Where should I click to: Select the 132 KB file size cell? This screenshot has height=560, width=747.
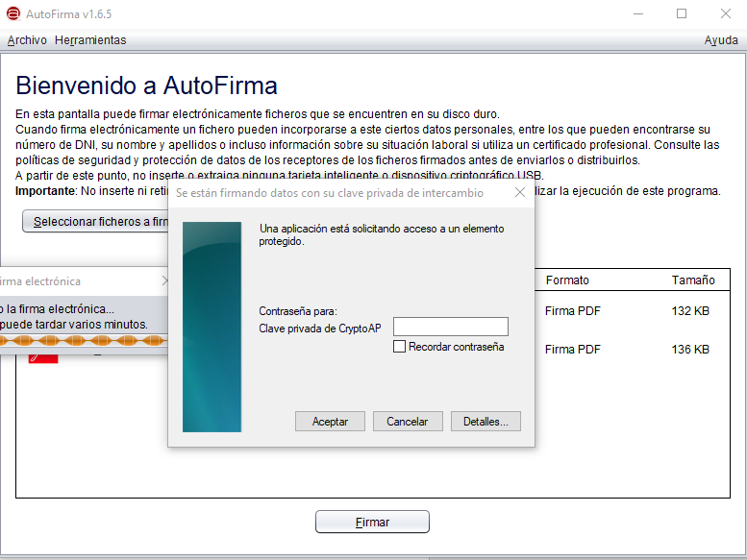point(690,311)
